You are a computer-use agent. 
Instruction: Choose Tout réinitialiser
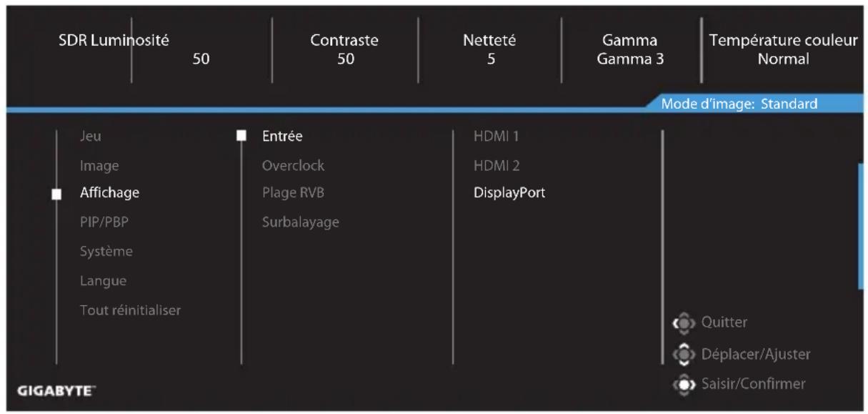point(130,310)
